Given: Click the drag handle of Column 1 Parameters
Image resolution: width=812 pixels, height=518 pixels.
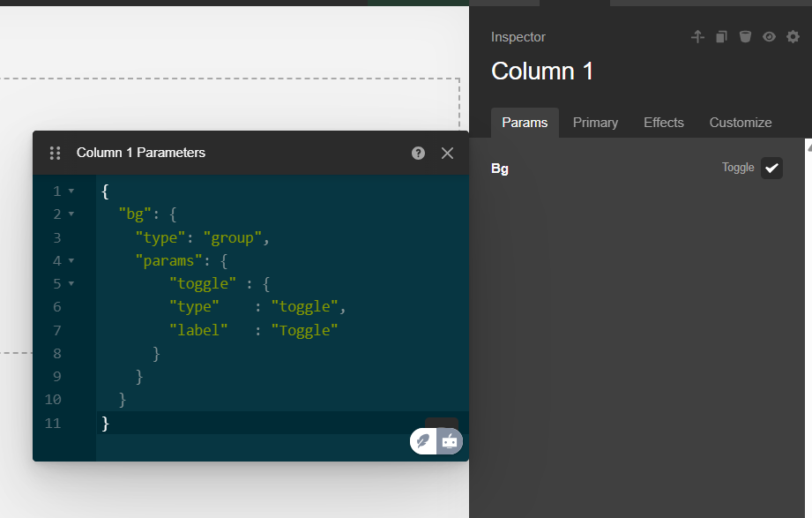Looking at the screenshot, I should tap(55, 153).
